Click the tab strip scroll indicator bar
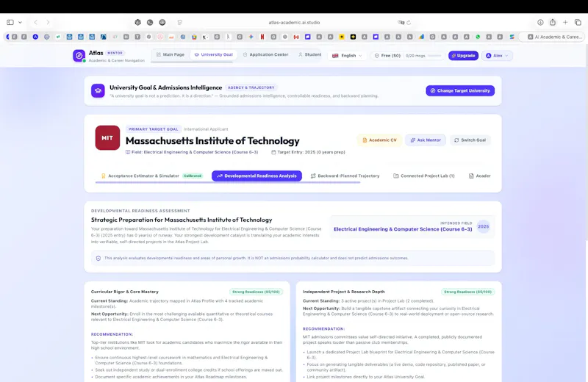The width and height of the screenshot is (588, 382). coord(228,183)
